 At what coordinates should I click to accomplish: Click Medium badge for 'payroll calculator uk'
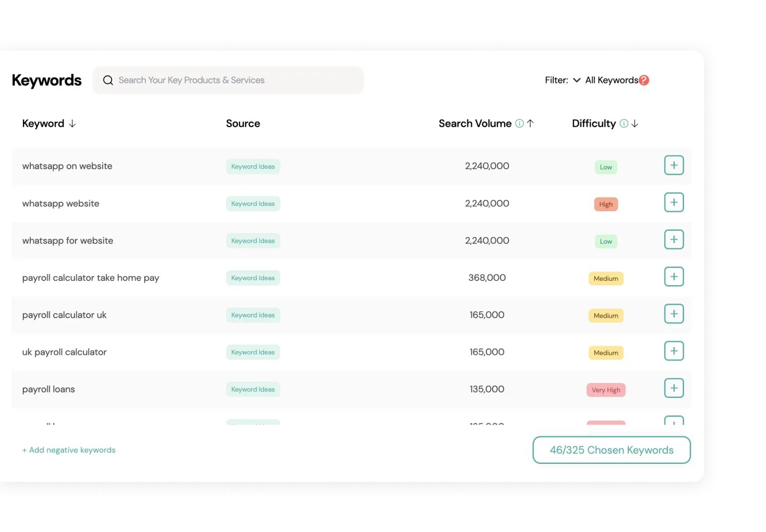point(606,315)
